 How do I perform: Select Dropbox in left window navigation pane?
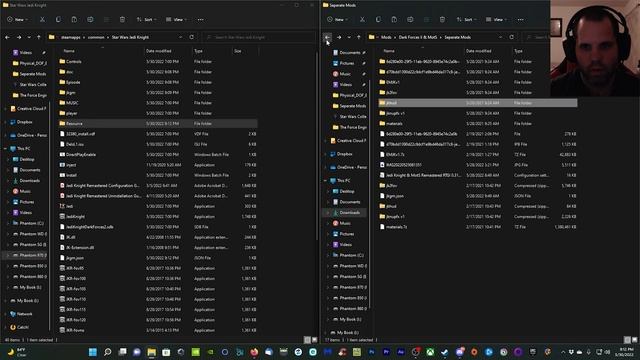click(24, 122)
